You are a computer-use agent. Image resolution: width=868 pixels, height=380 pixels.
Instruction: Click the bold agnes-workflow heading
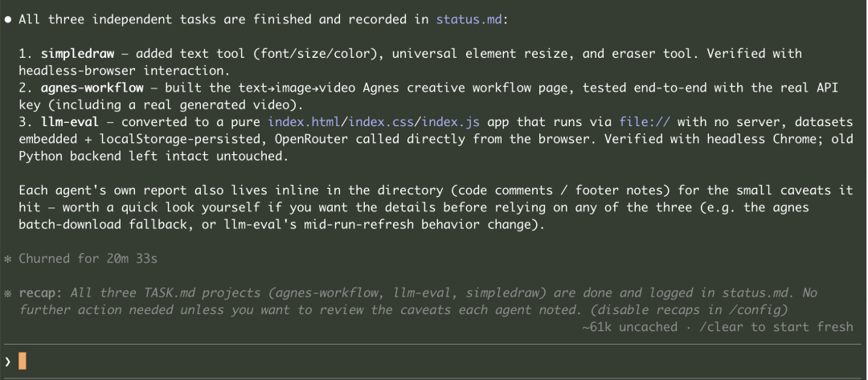point(92,88)
